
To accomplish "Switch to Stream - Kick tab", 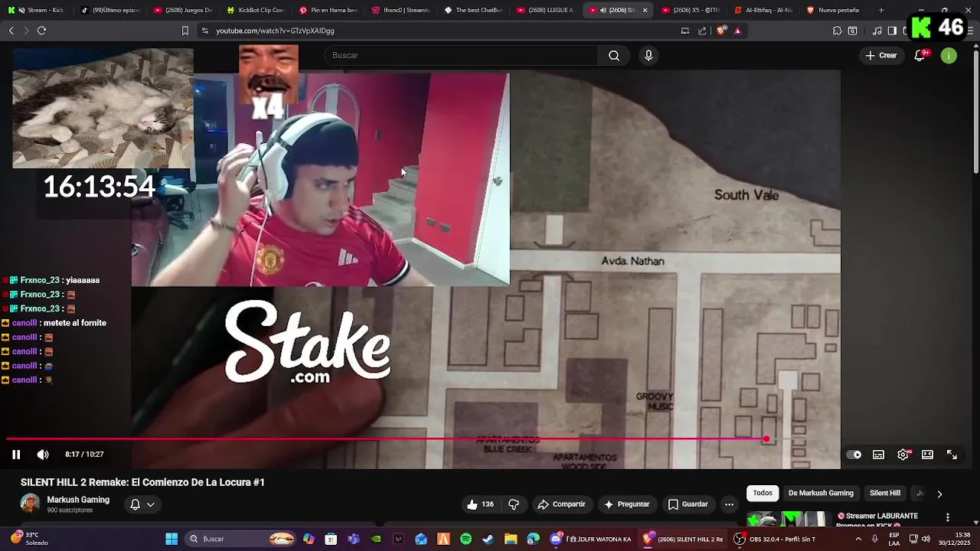I will click(x=38, y=10).
